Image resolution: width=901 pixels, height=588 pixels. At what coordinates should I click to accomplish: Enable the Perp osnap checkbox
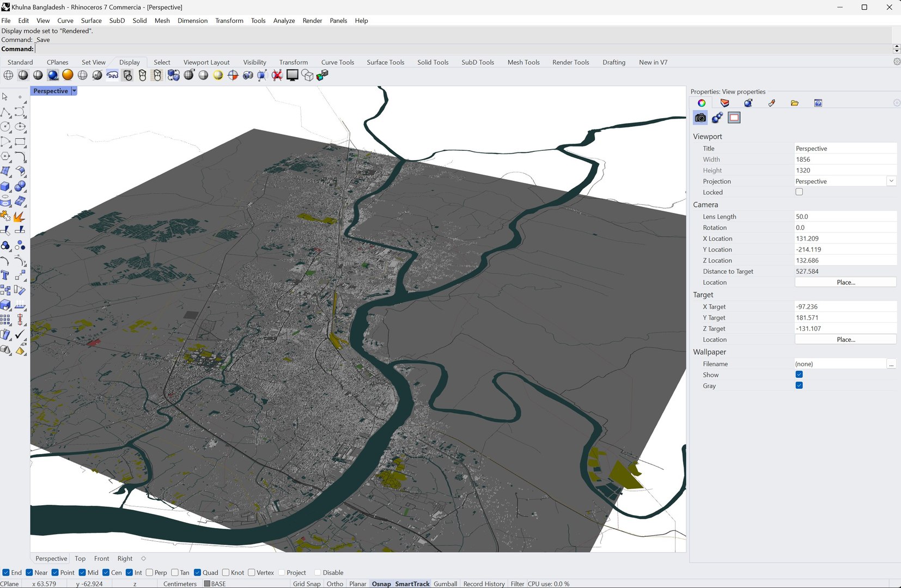tap(150, 573)
